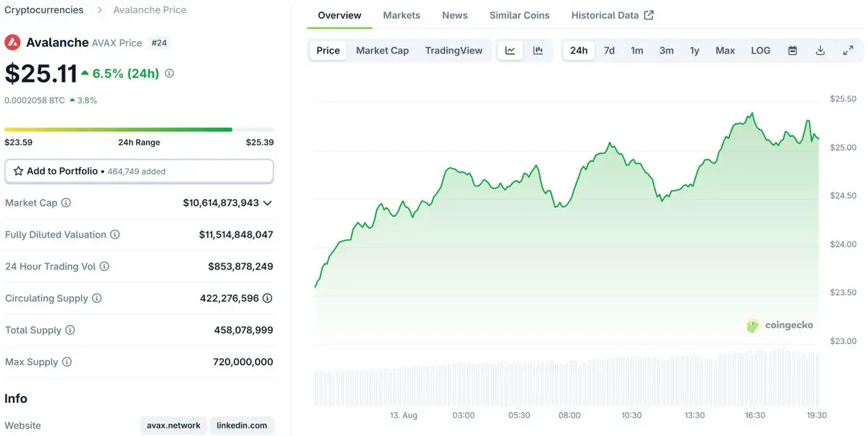This screenshot has height=436, width=868.
Task: Open Historical Data external link icon
Action: (649, 15)
